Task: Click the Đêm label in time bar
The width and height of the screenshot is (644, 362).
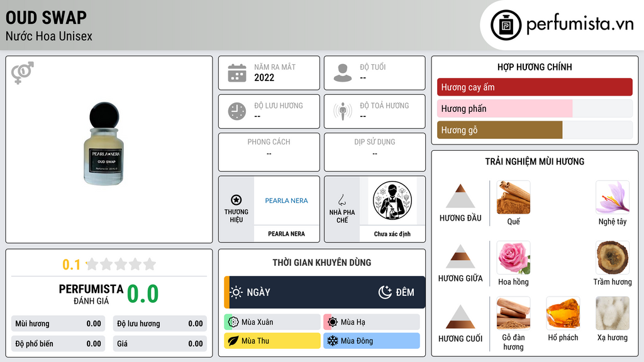Action: 405,292
